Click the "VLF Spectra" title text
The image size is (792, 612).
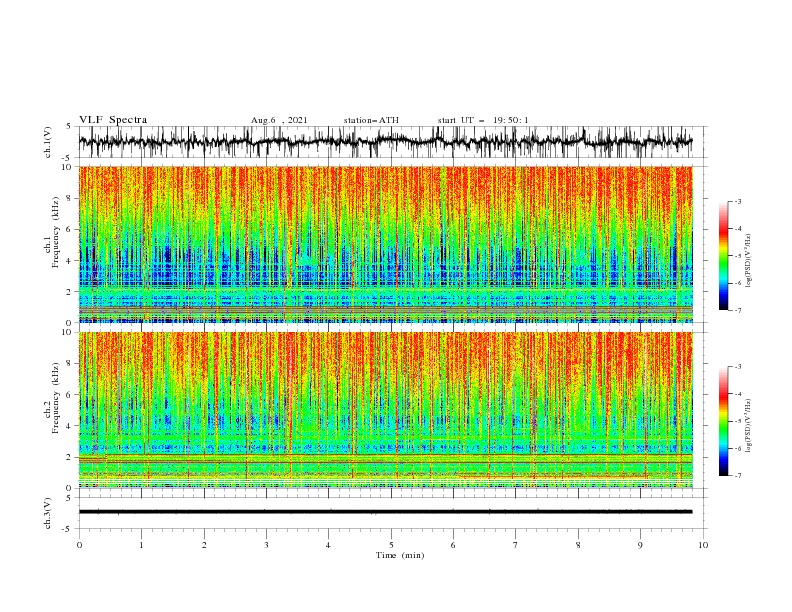(113, 120)
